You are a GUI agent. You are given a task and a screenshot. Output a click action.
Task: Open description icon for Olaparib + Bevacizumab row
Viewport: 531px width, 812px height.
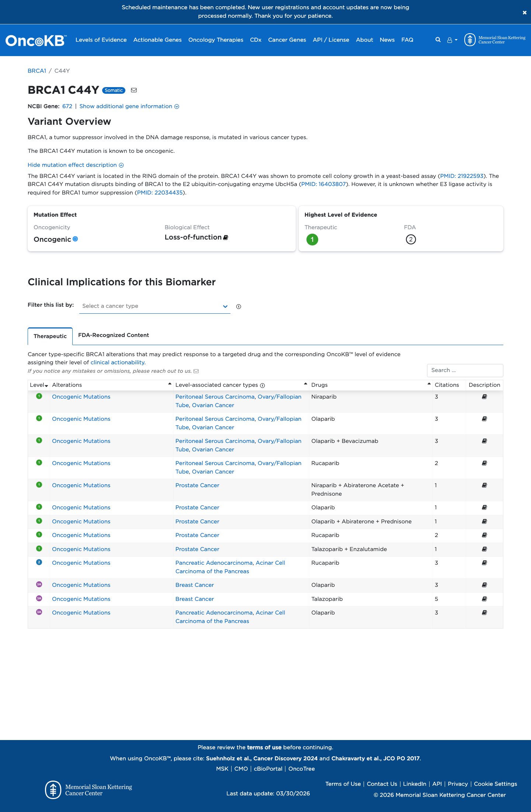pos(485,441)
